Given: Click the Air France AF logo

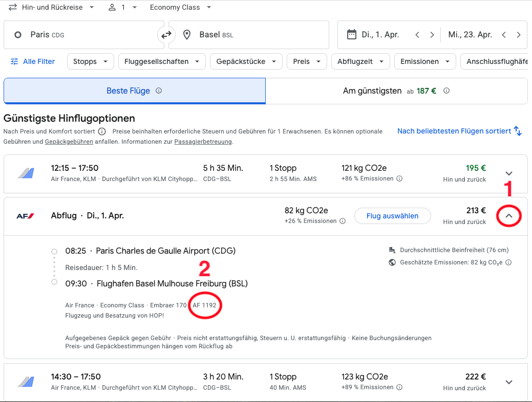Looking at the screenshot, I should tap(26, 216).
